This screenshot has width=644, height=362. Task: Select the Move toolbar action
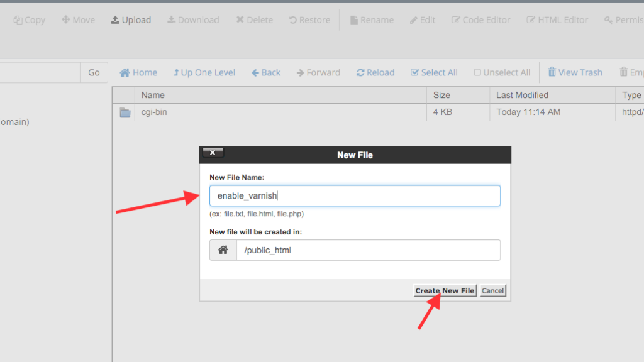(78, 20)
